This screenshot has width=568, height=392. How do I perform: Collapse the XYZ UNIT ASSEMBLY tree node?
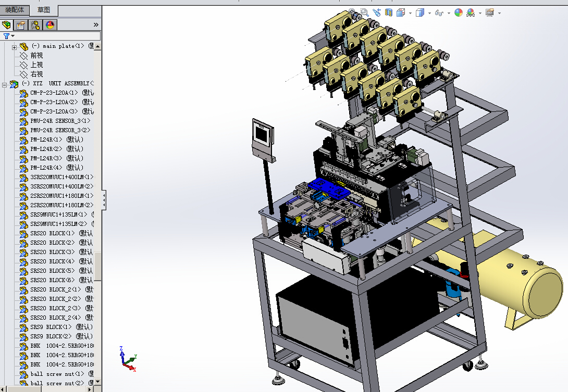click(4, 85)
